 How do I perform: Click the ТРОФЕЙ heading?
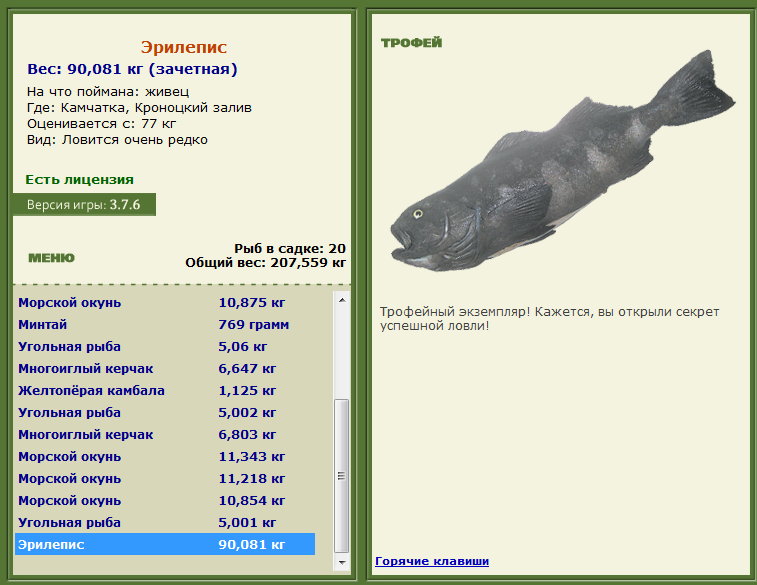(412, 43)
